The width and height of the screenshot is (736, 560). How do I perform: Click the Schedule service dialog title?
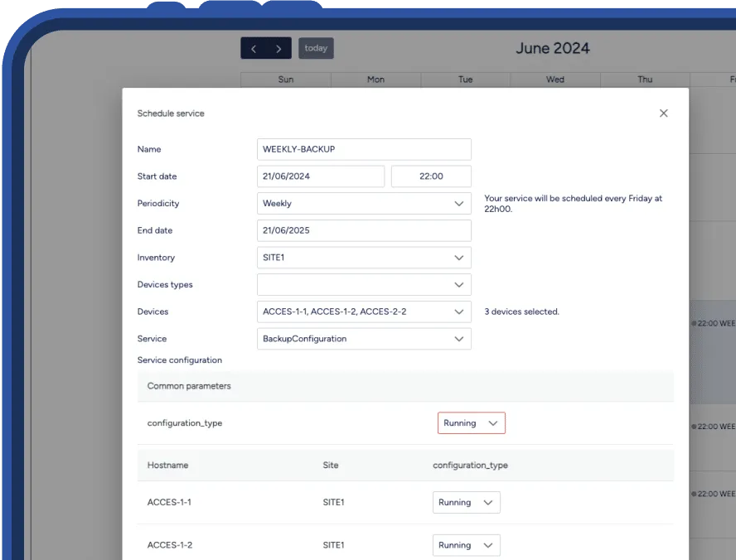171,113
